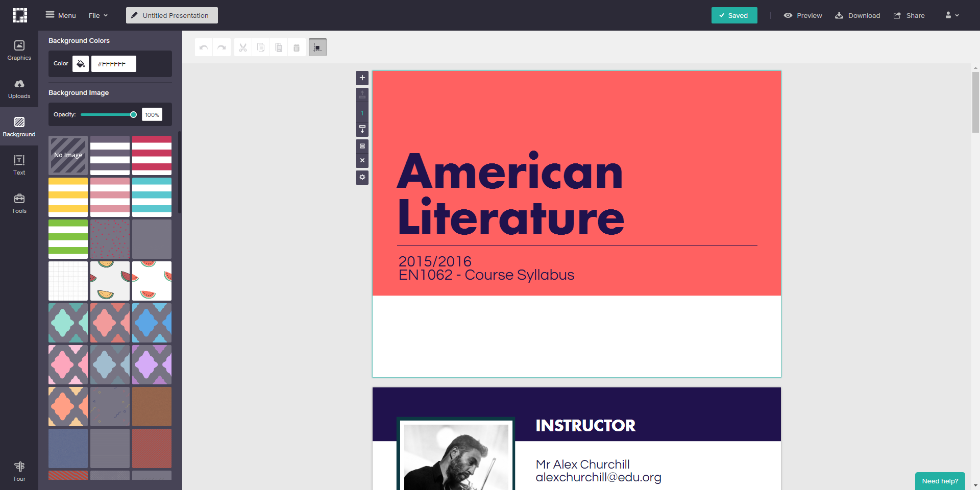Image resolution: width=980 pixels, height=490 pixels.
Task: Choose the green striped background
Action: (x=68, y=239)
